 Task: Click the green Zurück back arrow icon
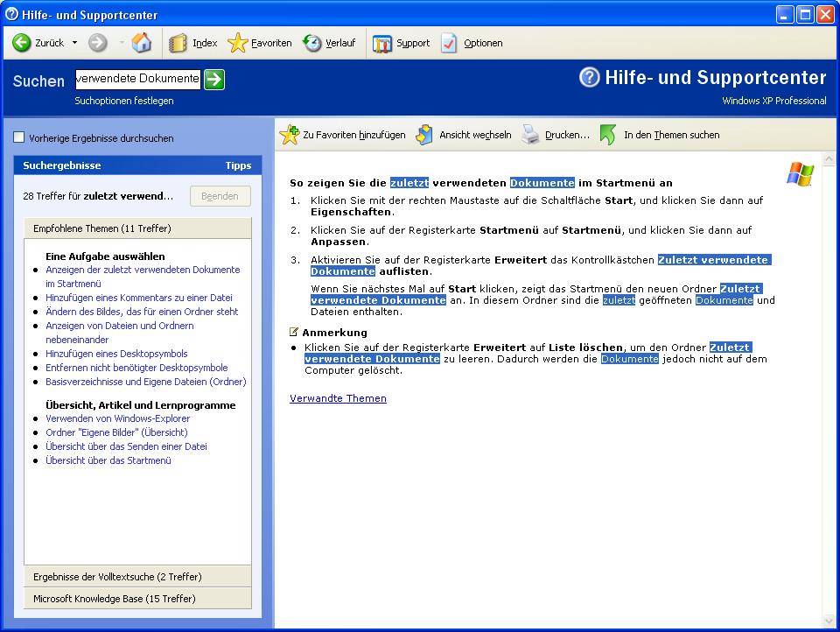click(x=23, y=43)
